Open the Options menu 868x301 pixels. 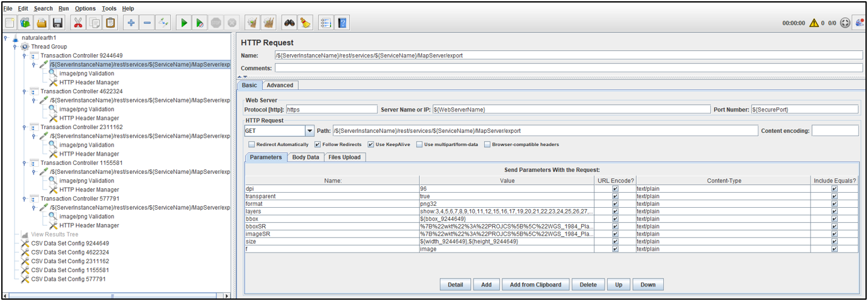coord(85,8)
